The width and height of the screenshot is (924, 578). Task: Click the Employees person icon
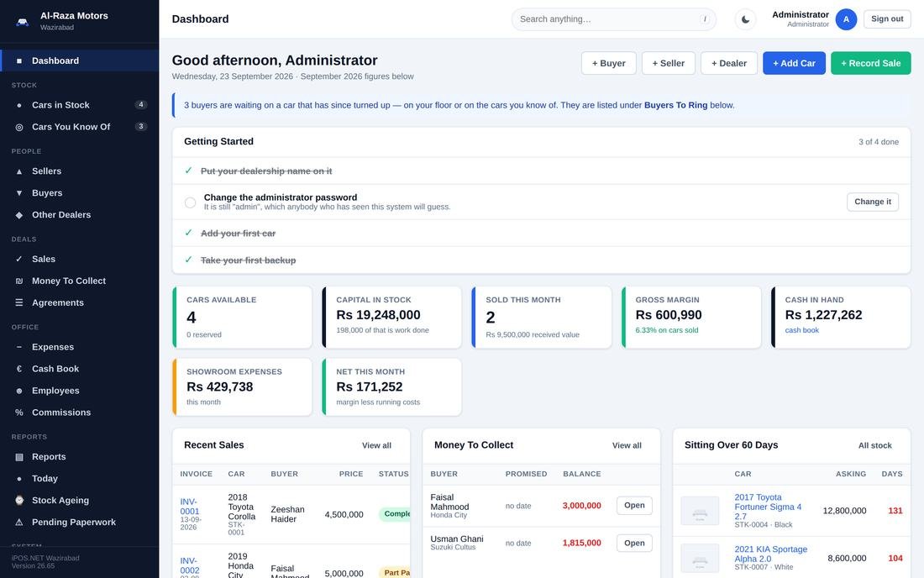(18, 391)
